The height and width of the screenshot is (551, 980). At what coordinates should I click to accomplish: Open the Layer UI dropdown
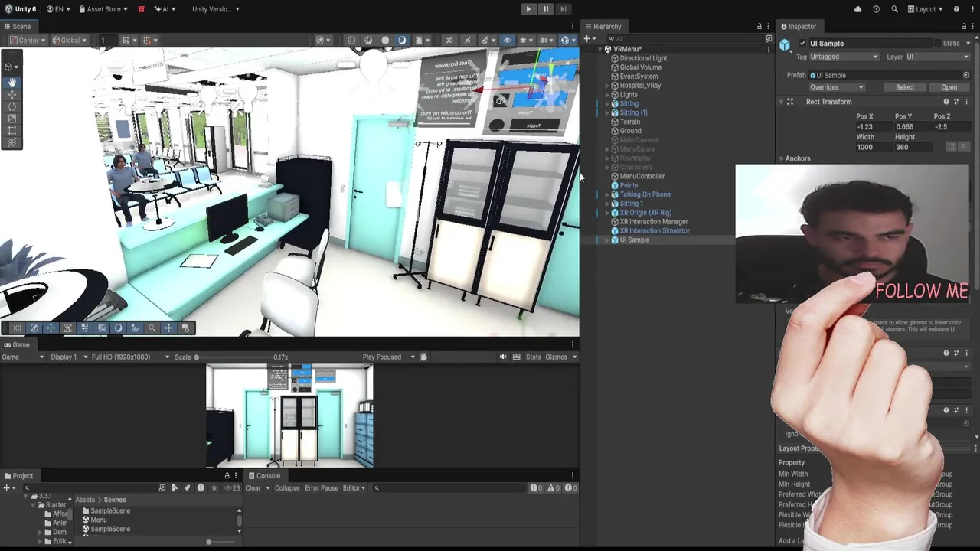(937, 57)
